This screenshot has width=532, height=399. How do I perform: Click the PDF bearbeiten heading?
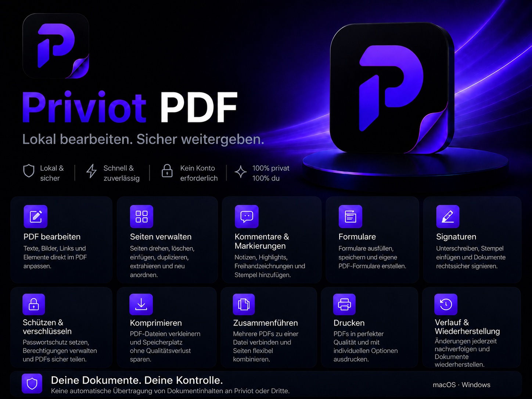pos(52,237)
